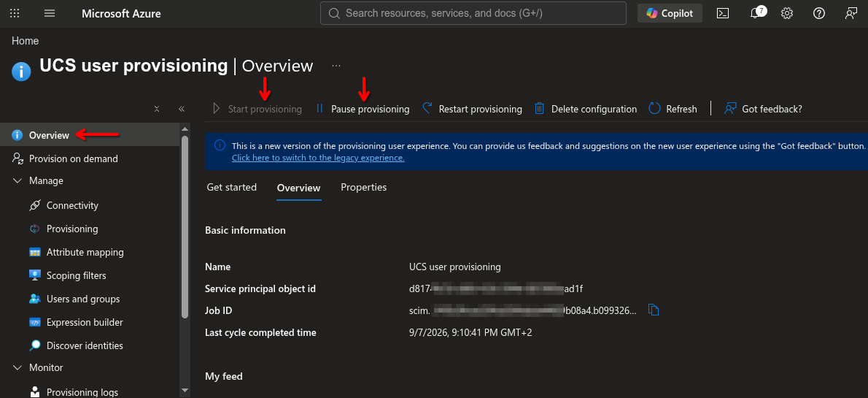Launch Copilot from the header
Image resolution: width=868 pixels, height=398 pixels.
coord(670,13)
